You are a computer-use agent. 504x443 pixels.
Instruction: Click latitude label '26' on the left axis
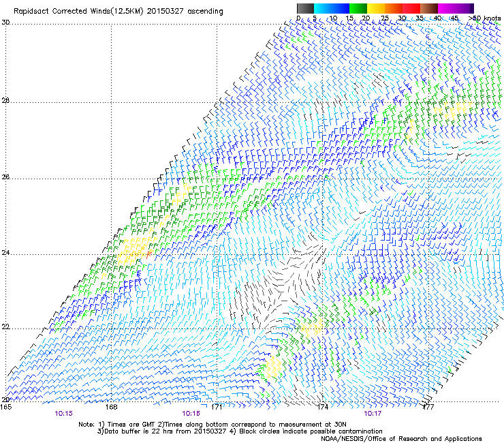pos(5,177)
